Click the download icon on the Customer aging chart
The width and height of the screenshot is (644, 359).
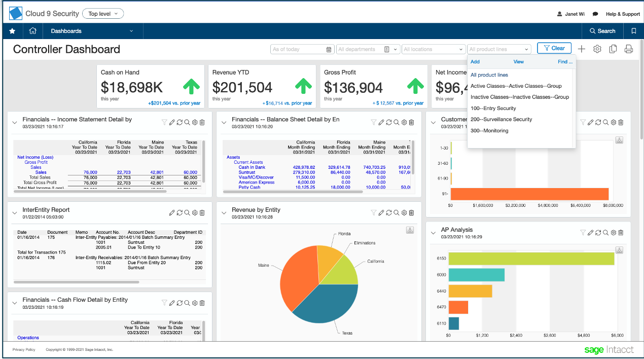coord(619,139)
